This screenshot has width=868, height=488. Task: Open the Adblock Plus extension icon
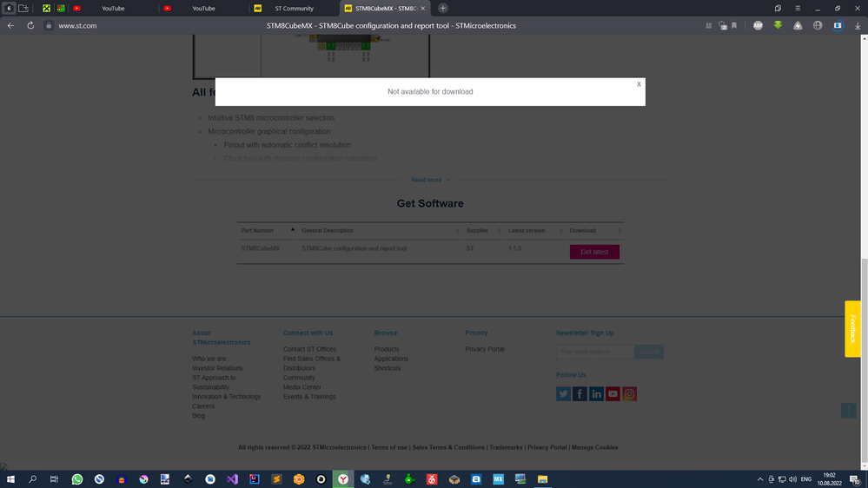point(758,25)
